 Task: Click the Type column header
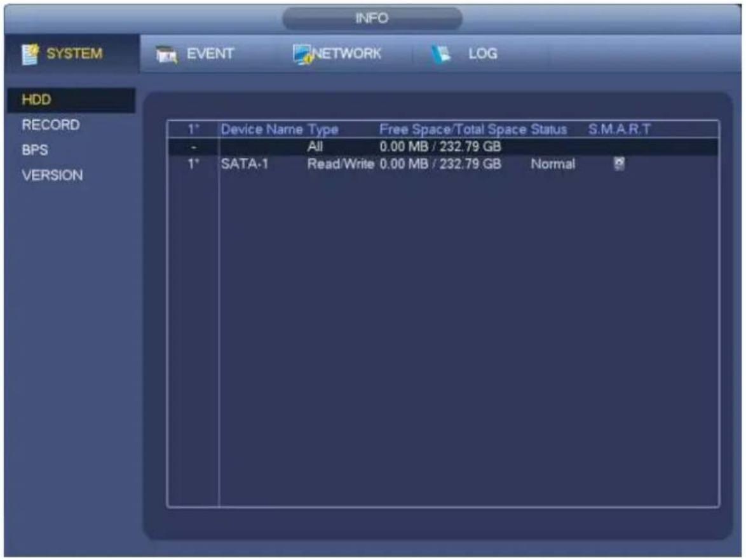pyautogui.click(x=323, y=130)
